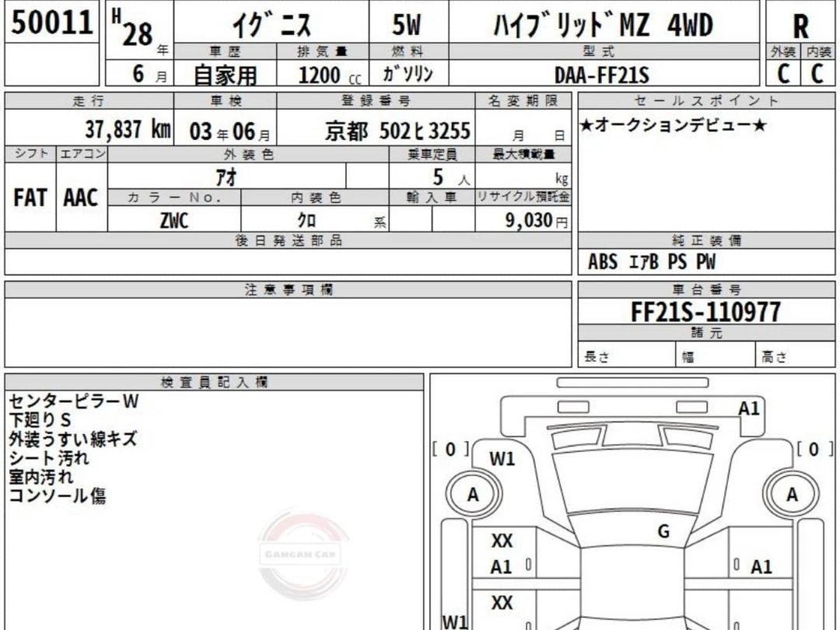Select the year value H28
The height and width of the screenshot is (630, 840).
132,28
